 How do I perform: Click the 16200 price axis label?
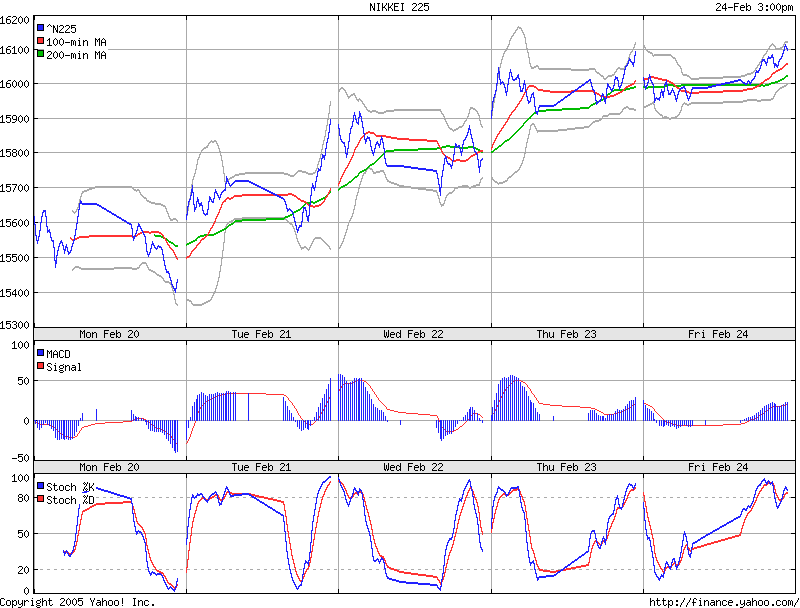point(14,20)
